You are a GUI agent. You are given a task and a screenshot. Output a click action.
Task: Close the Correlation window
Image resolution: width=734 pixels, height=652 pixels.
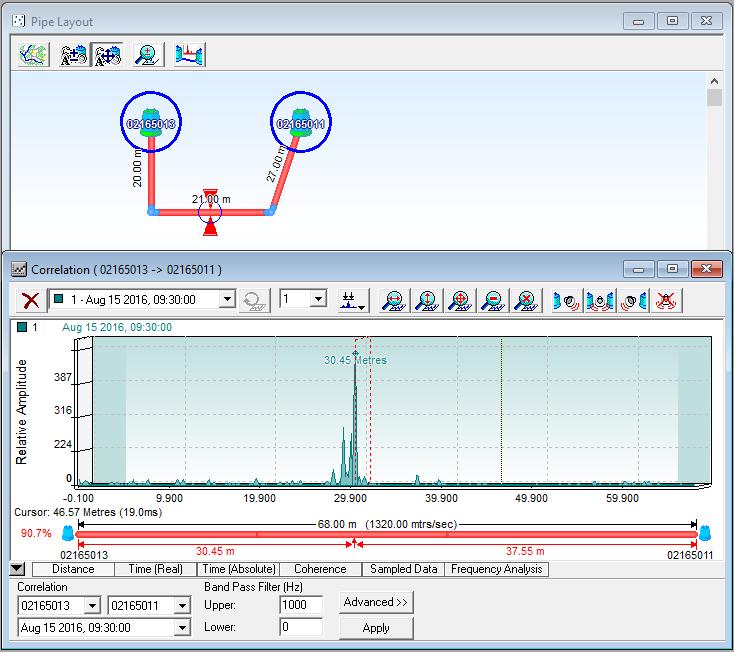(706, 269)
